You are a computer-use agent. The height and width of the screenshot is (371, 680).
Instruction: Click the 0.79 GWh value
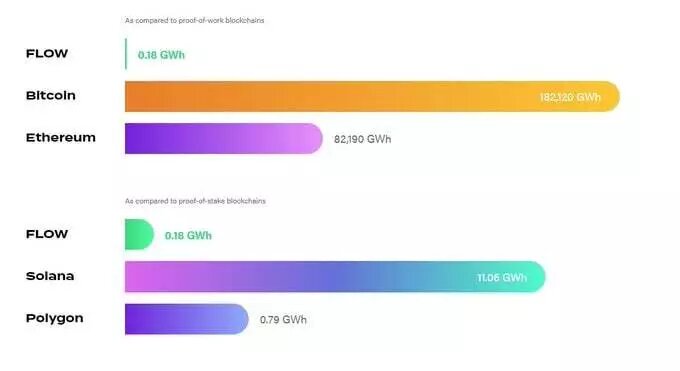click(x=283, y=320)
